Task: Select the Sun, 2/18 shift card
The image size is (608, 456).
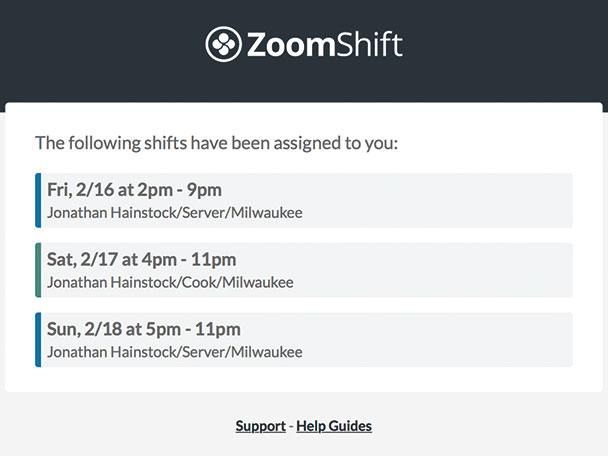Action: [304, 340]
